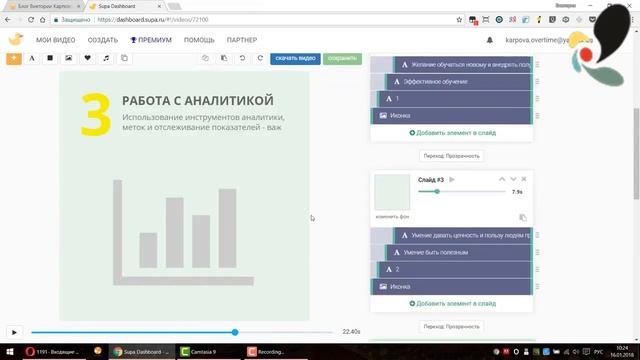This screenshot has height=360, width=640.
Task: Select the Умение быть полезным layer
Action: pos(458,252)
